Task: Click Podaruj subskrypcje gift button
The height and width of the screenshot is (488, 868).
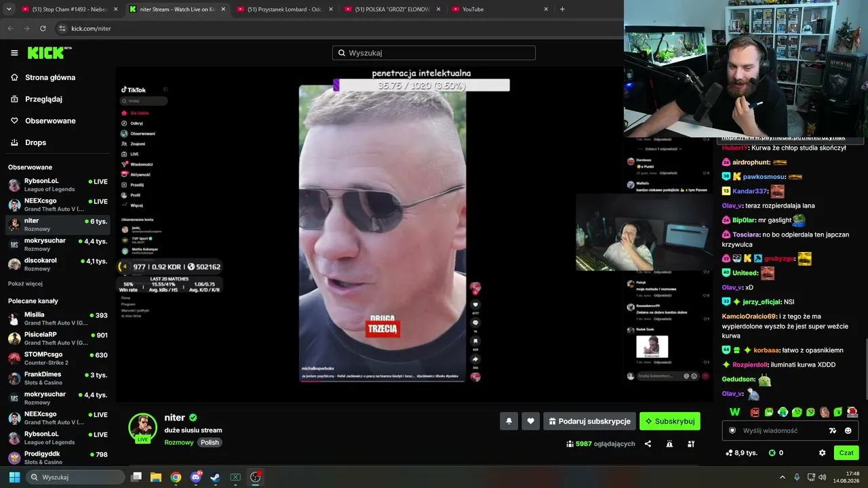Action: coord(589,421)
